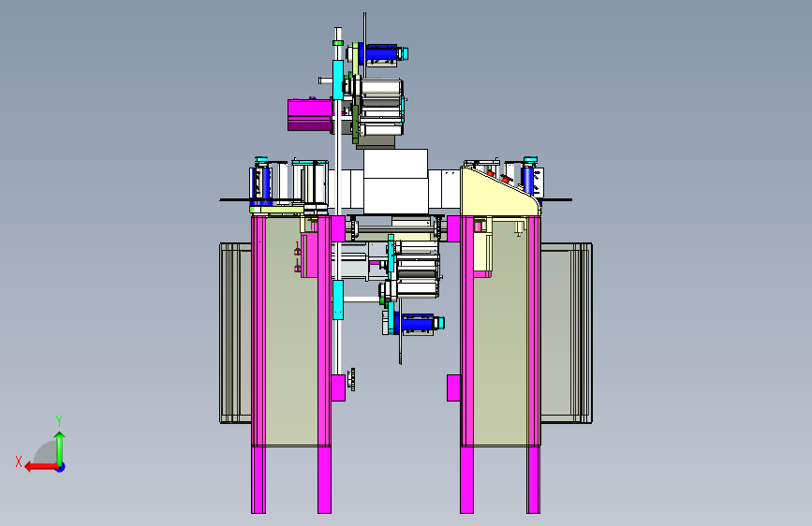Click the "Y" axis label of the triad
812x526 pixels.
pos(59,420)
